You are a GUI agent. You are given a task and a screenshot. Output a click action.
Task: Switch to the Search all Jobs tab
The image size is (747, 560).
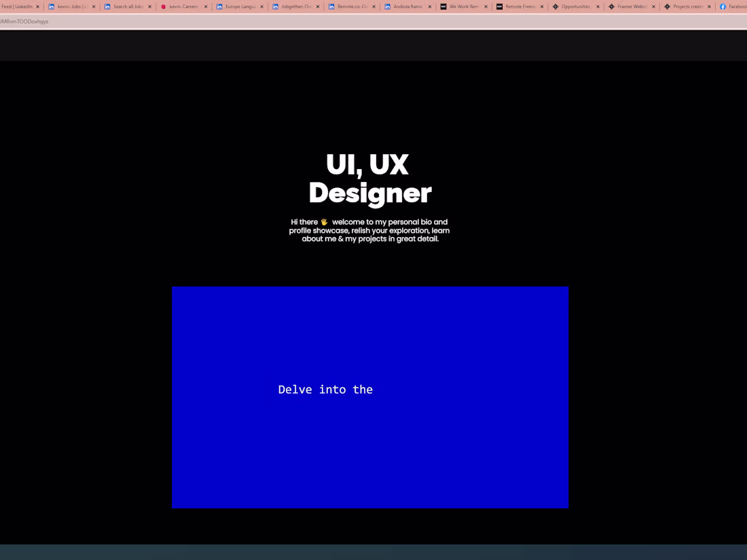pyautogui.click(x=128, y=7)
